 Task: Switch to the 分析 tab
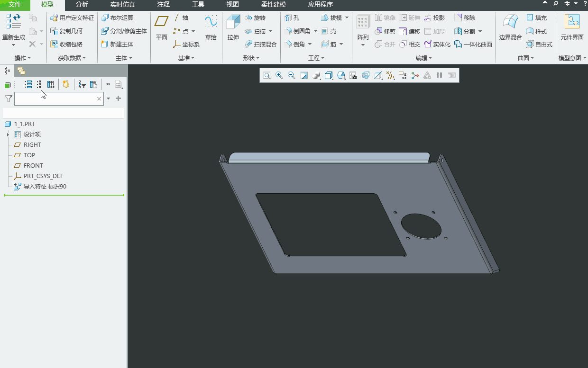click(82, 5)
